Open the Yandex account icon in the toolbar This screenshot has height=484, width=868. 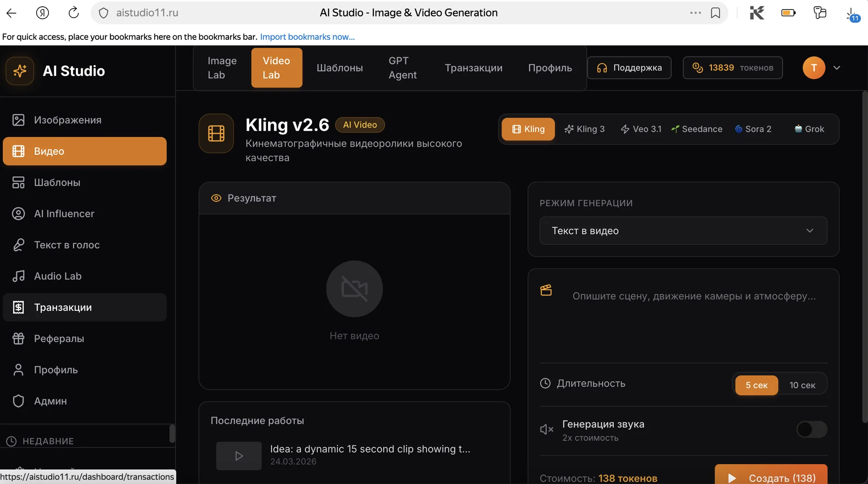(x=42, y=13)
